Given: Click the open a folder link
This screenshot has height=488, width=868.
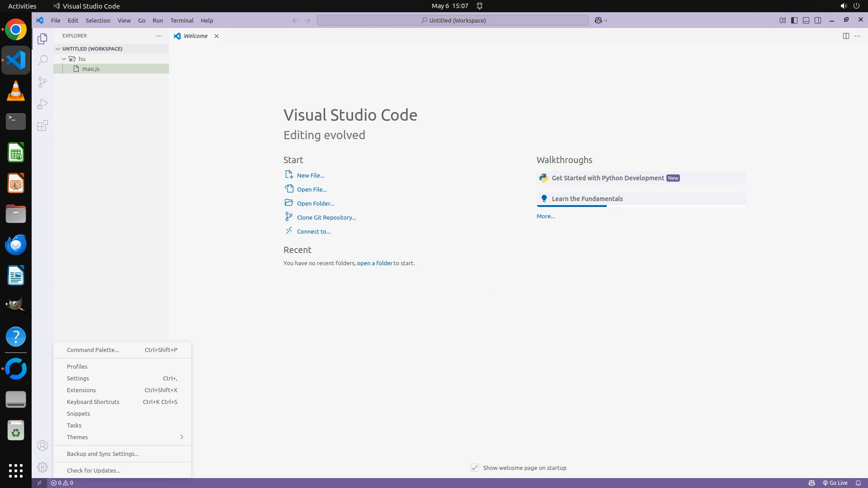Looking at the screenshot, I should pyautogui.click(x=374, y=263).
